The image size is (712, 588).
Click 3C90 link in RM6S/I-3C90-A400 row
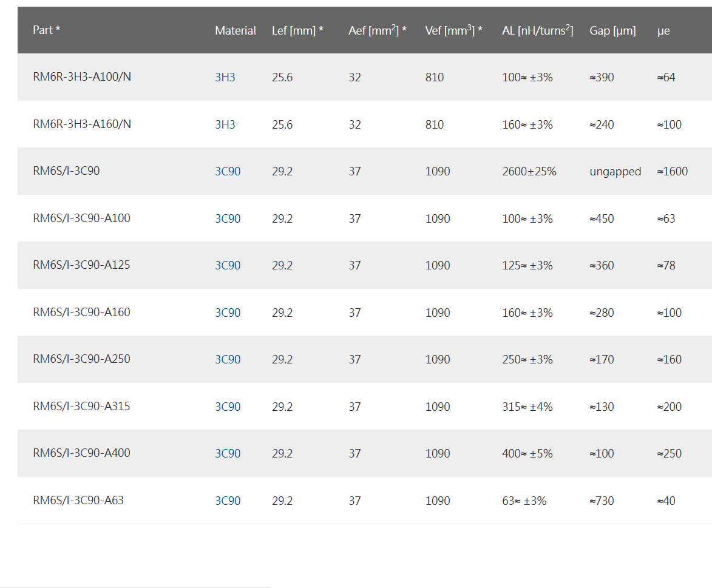(x=228, y=454)
